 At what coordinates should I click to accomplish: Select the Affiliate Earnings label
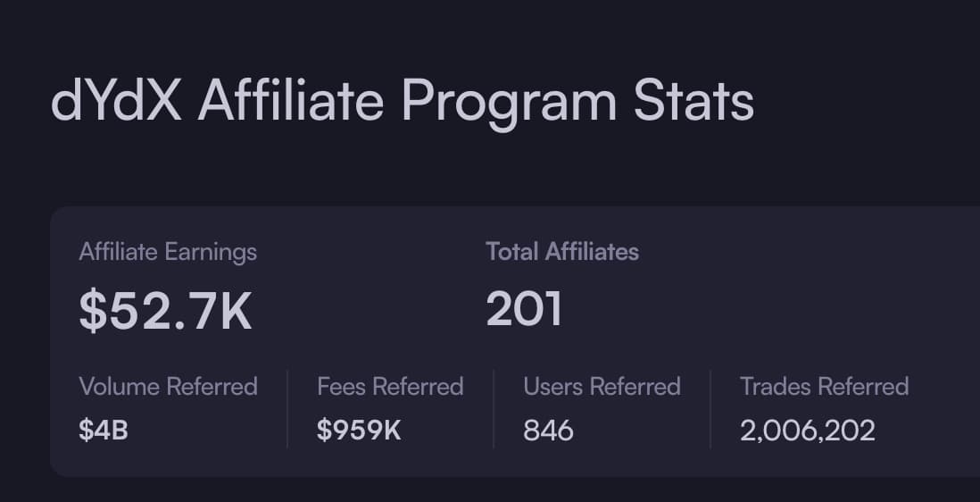168,252
